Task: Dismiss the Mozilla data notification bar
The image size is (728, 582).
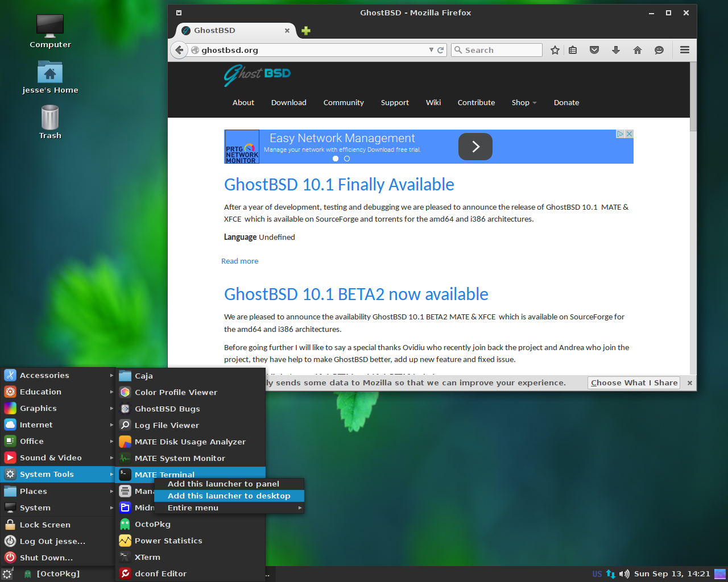Action: [x=690, y=383]
